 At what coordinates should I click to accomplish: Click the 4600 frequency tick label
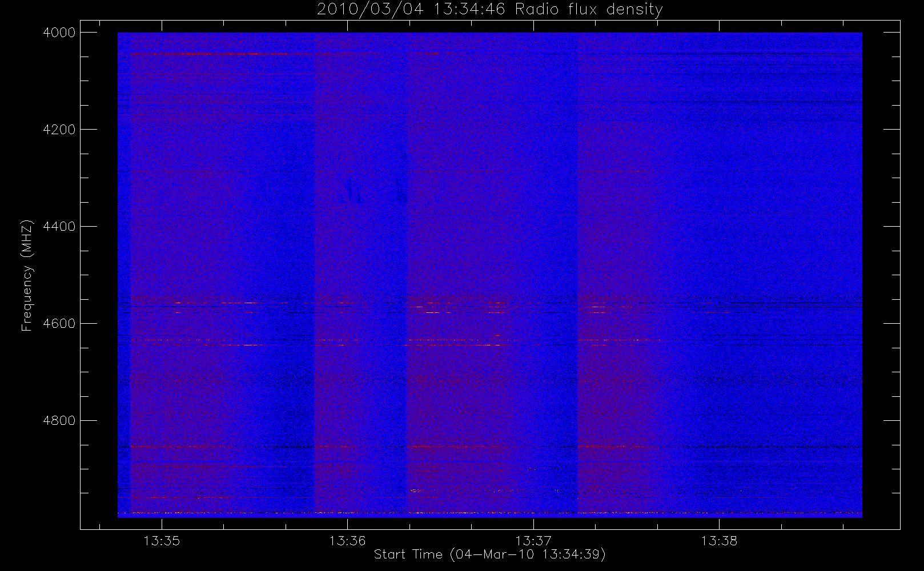point(59,324)
